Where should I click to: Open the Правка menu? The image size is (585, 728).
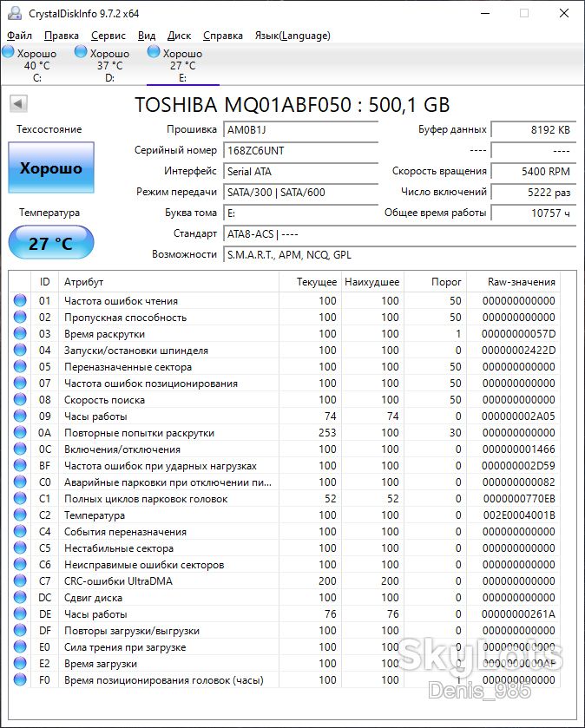coord(62,36)
